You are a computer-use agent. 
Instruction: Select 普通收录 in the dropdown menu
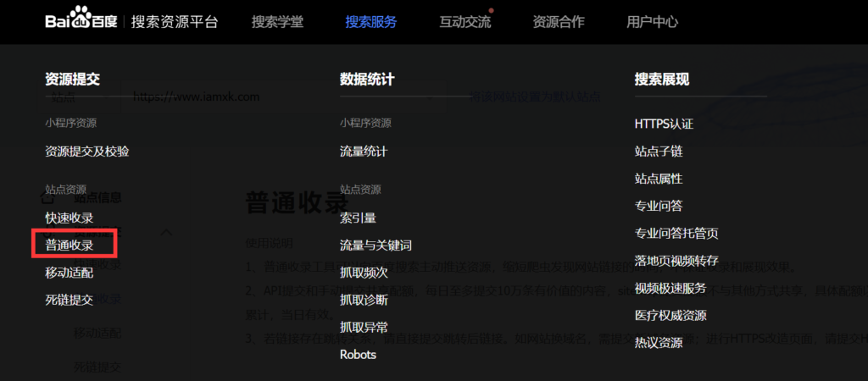pyautogui.click(x=70, y=246)
